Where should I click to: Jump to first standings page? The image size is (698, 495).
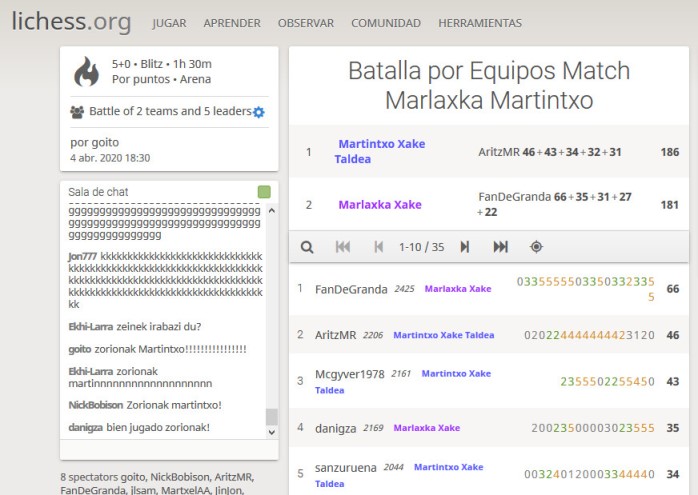click(x=343, y=247)
